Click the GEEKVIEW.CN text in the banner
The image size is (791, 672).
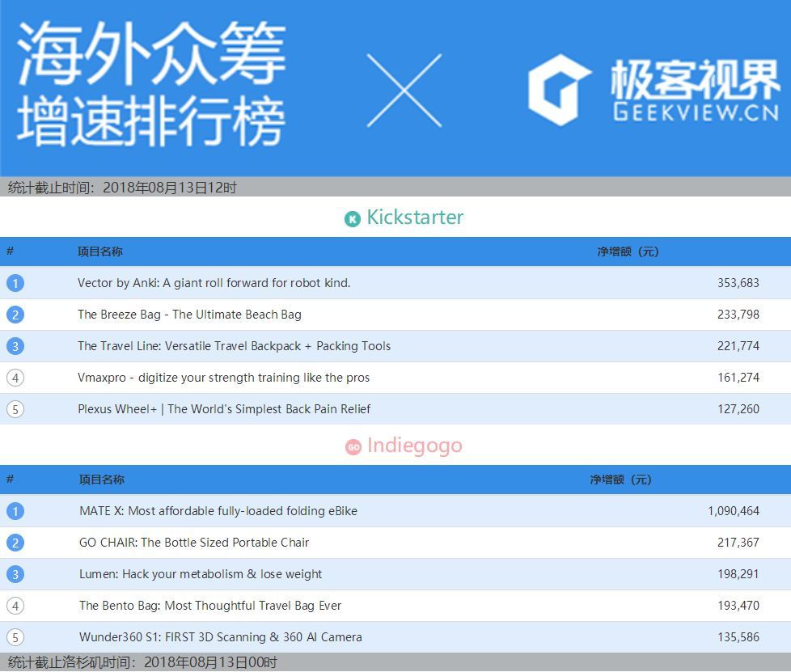coord(696,112)
